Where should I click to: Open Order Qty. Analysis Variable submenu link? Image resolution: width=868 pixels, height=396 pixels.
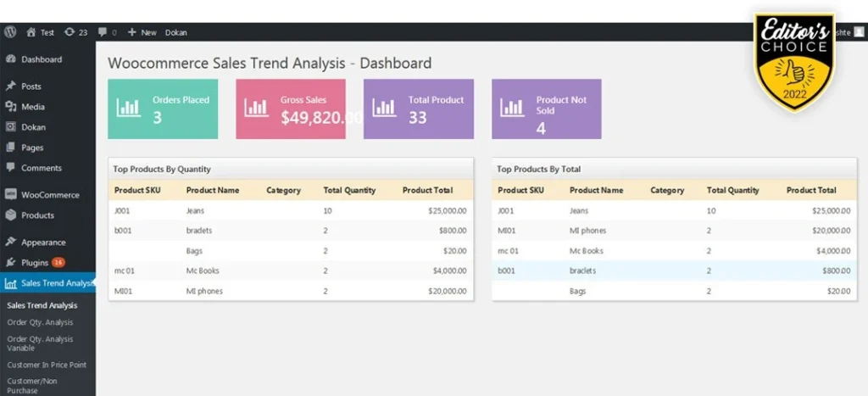[40, 343]
